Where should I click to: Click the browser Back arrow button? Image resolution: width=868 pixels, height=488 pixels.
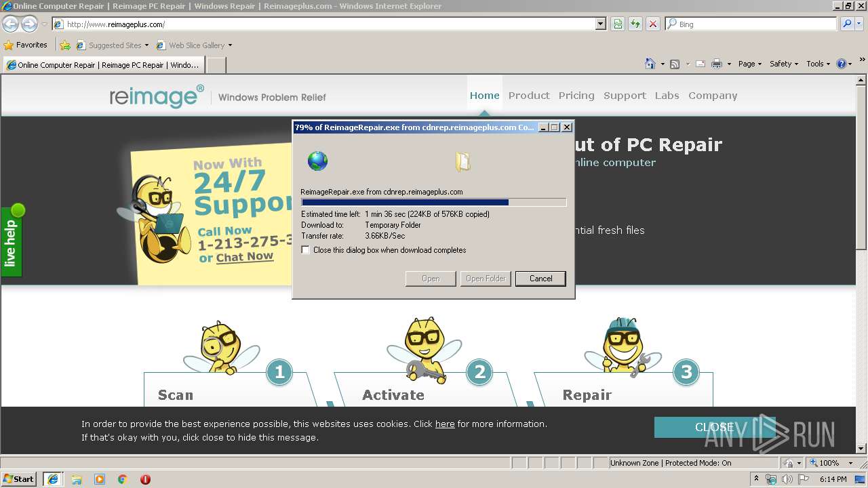click(11, 24)
